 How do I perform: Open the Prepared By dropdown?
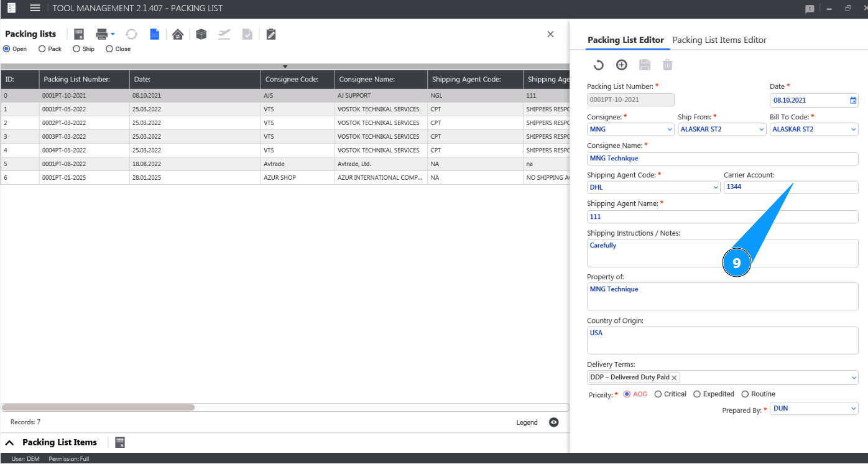853,409
